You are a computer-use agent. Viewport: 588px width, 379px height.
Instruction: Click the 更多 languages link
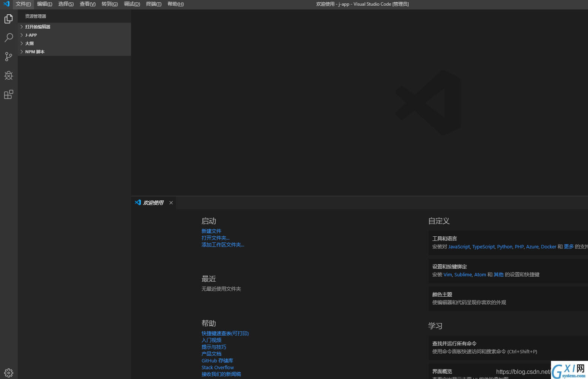point(569,247)
